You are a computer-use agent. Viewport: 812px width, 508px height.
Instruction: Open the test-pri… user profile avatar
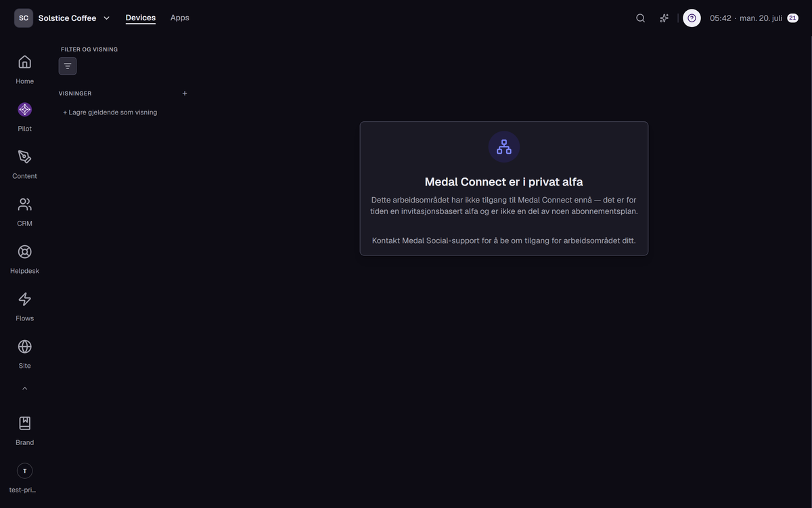pos(24,471)
